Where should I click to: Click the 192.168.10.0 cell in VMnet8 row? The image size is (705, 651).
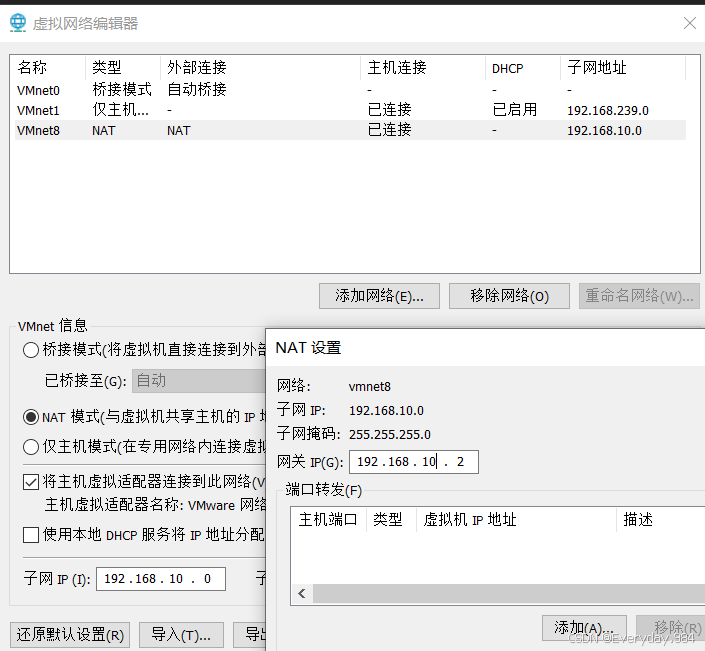(x=604, y=131)
